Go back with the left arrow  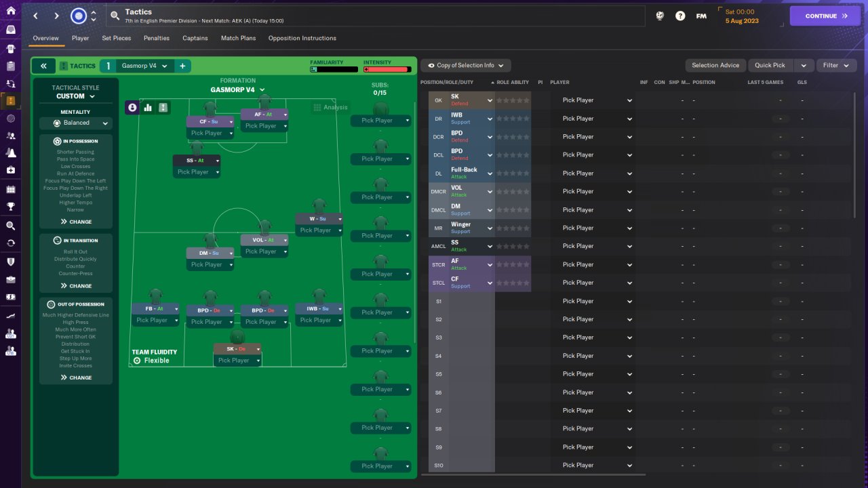36,16
